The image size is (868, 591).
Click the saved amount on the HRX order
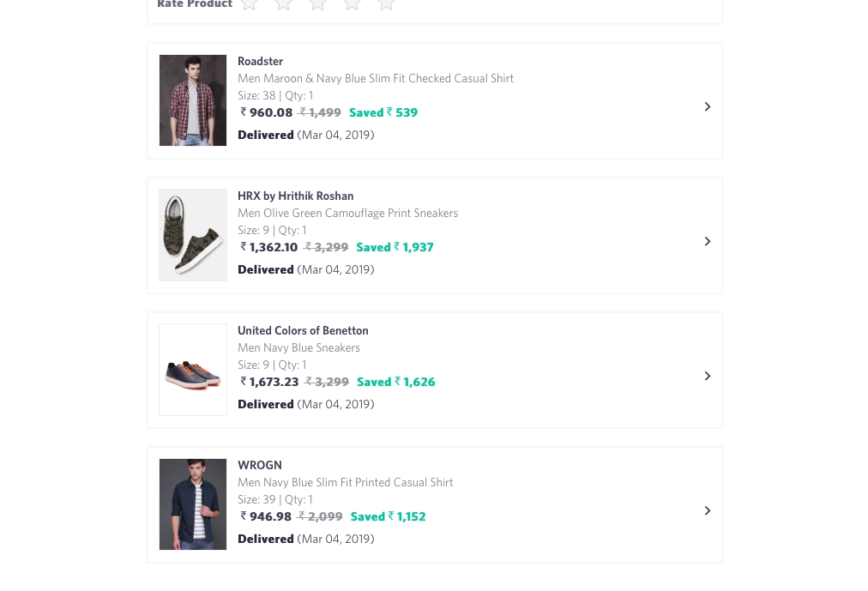395,246
